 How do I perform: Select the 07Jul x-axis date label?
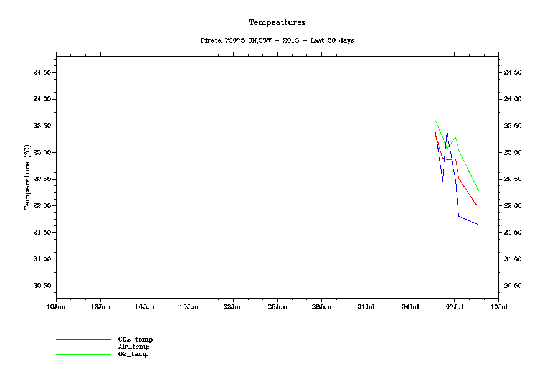click(454, 307)
